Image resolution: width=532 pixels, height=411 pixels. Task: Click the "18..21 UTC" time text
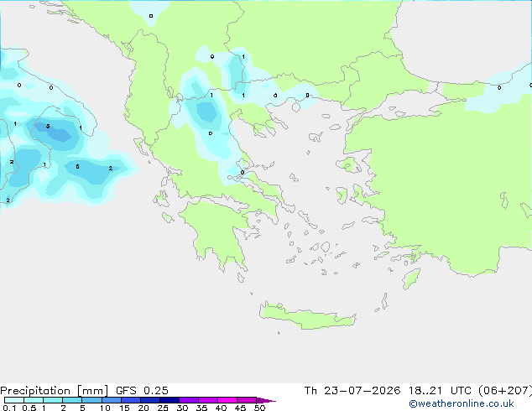point(440,391)
